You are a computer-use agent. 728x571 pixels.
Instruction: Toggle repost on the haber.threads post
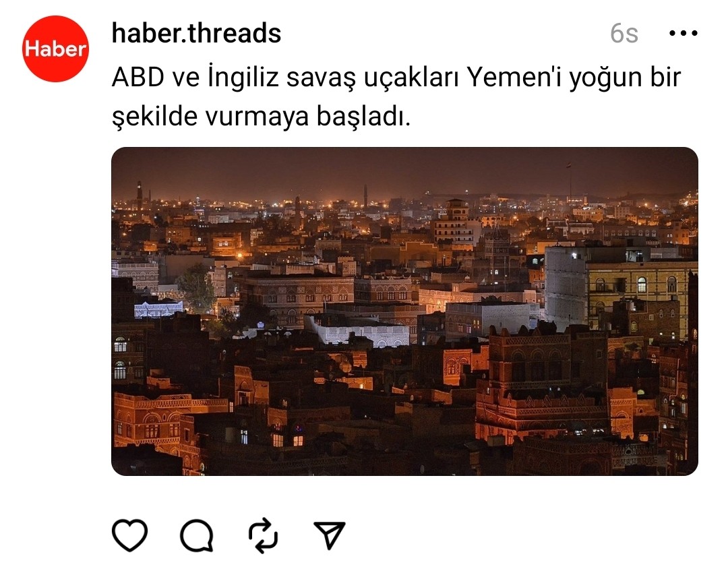264,535
